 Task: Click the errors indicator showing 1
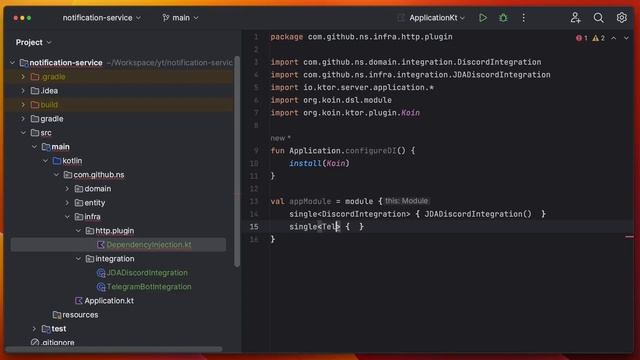click(x=582, y=38)
